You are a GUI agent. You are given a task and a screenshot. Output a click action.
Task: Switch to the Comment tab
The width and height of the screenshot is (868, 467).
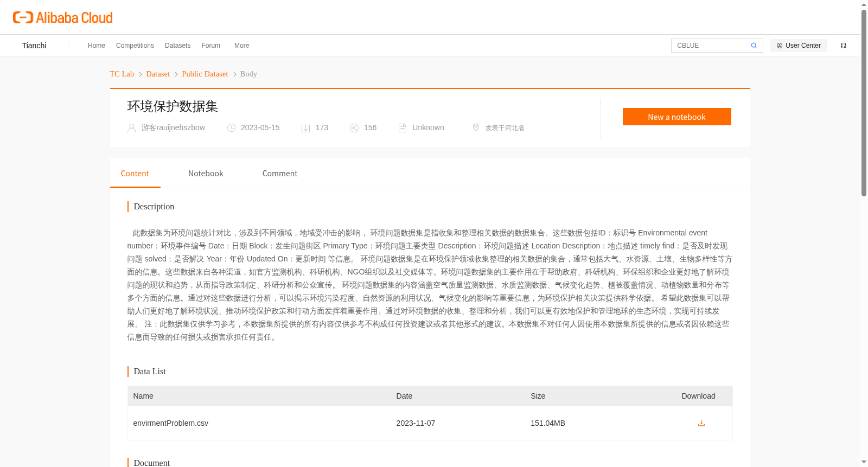click(280, 174)
